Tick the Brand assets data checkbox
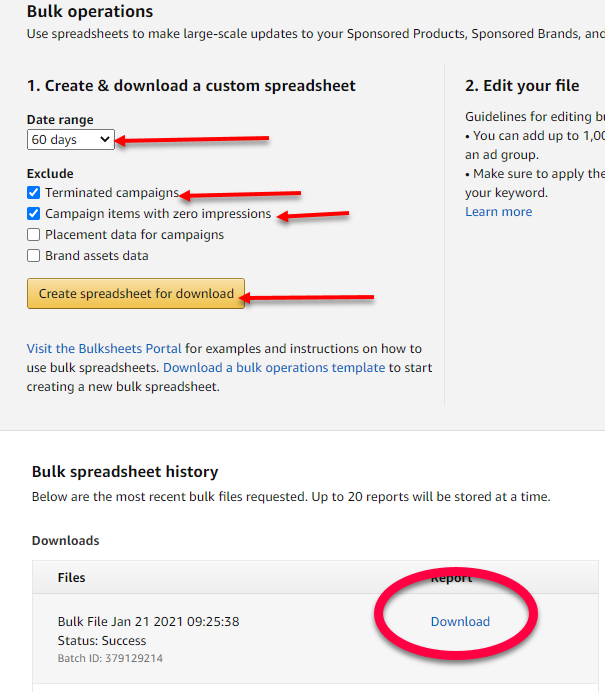 point(34,256)
